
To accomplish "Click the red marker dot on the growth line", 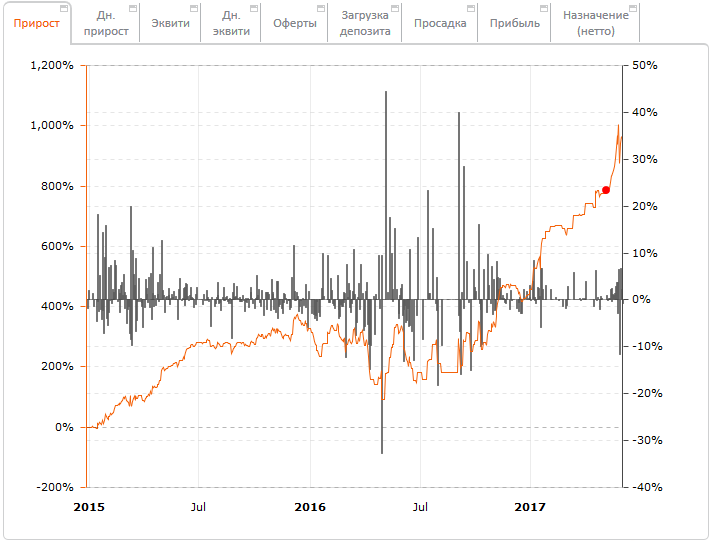I will coord(606,190).
